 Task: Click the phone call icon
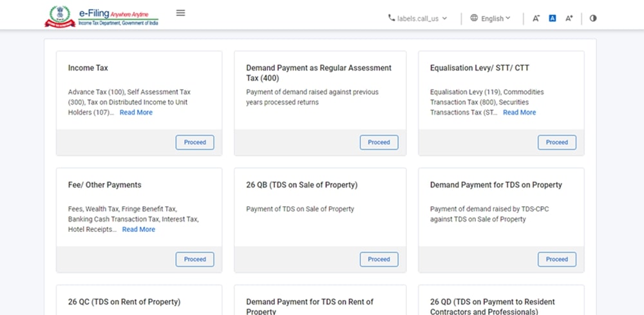392,19
